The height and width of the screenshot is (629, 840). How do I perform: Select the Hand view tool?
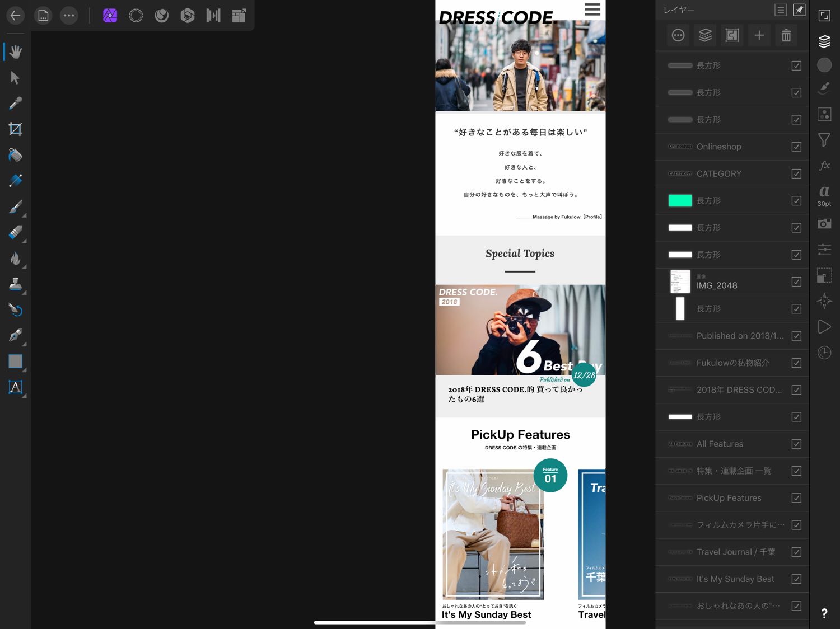click(x=15, y=52)
